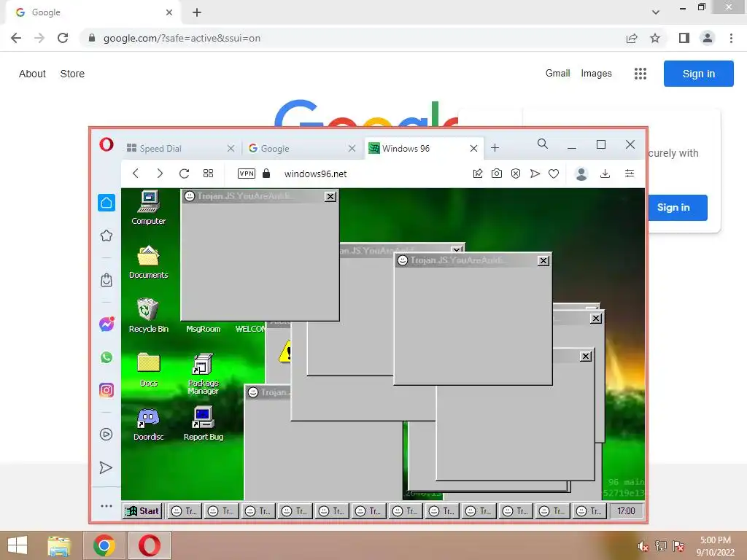
Task: Select the Report Bug desktop icon
Action: click(203, 424)
